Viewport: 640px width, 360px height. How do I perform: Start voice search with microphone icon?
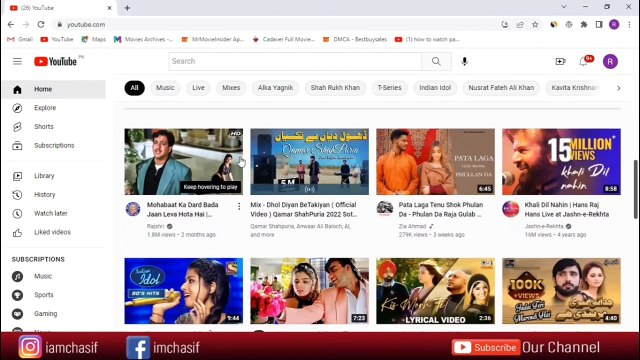(464, 62)
